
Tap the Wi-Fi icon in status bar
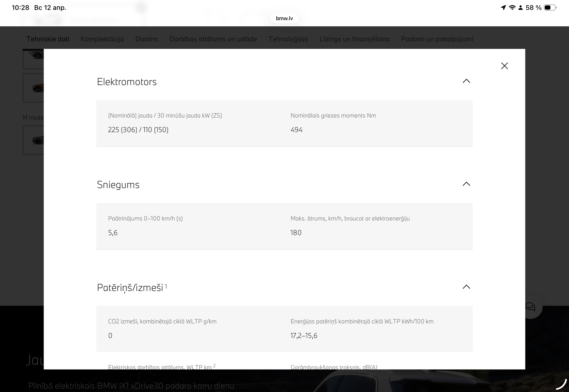pos(512,8)
